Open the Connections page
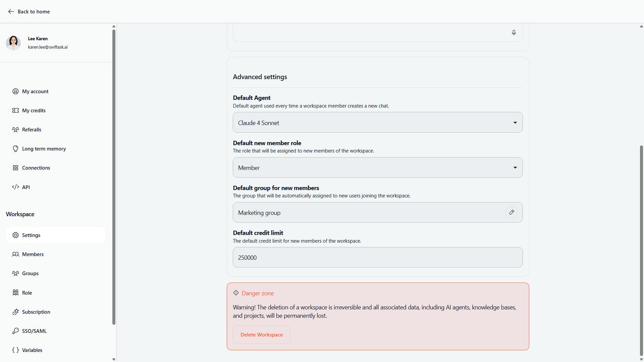This screenshot has height=362, width=644. click(x=36, y=168)
